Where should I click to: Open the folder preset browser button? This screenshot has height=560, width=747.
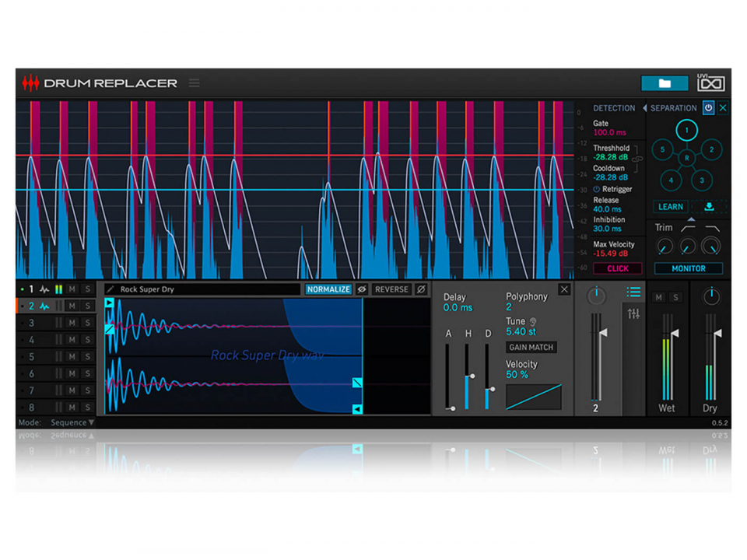(664, 83)
